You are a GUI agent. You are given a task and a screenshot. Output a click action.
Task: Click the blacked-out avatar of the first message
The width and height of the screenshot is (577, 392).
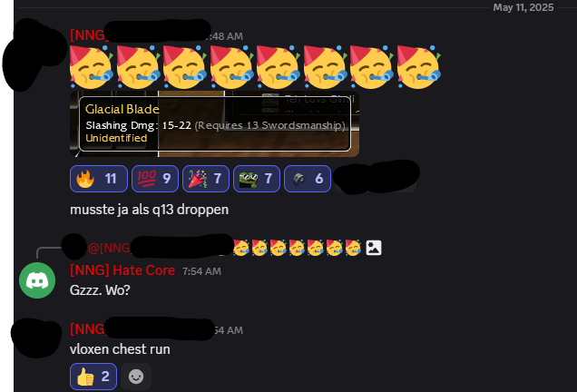(34, 54)
